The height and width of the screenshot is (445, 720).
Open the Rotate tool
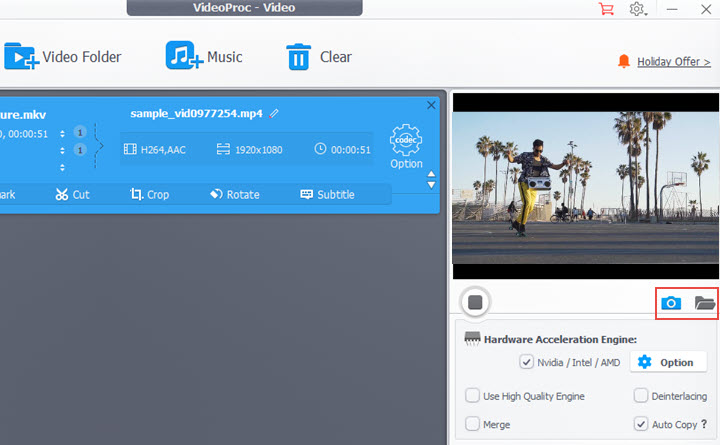[x=235, y=195]
